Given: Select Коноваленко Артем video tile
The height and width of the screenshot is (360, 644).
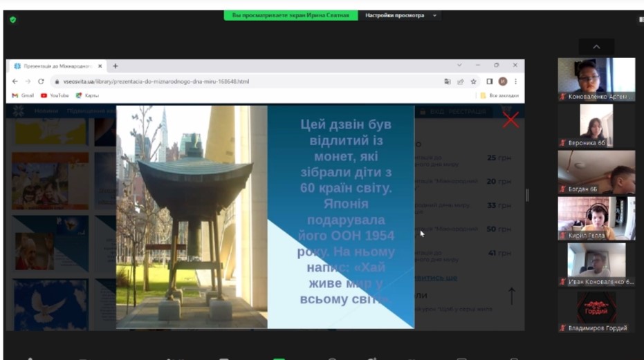Looking at the screenshot, I should tap(596, 79).
